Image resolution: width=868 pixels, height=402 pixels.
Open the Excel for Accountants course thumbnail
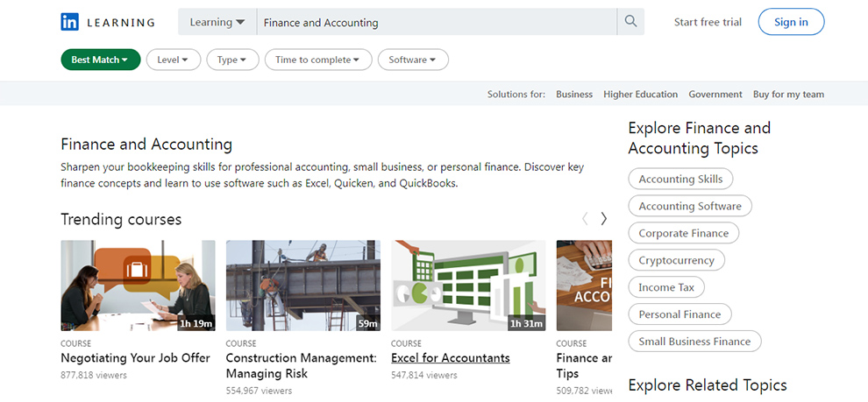[468, 286]
